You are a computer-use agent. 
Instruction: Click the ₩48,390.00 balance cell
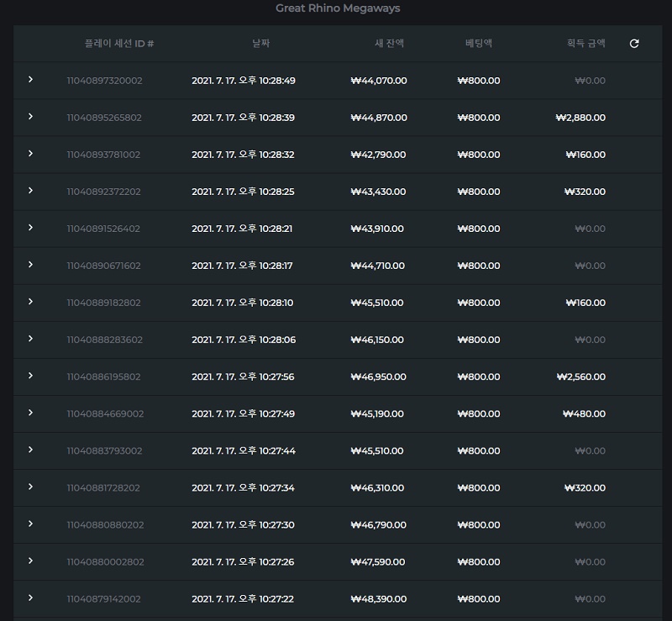[x=379, y=598]
